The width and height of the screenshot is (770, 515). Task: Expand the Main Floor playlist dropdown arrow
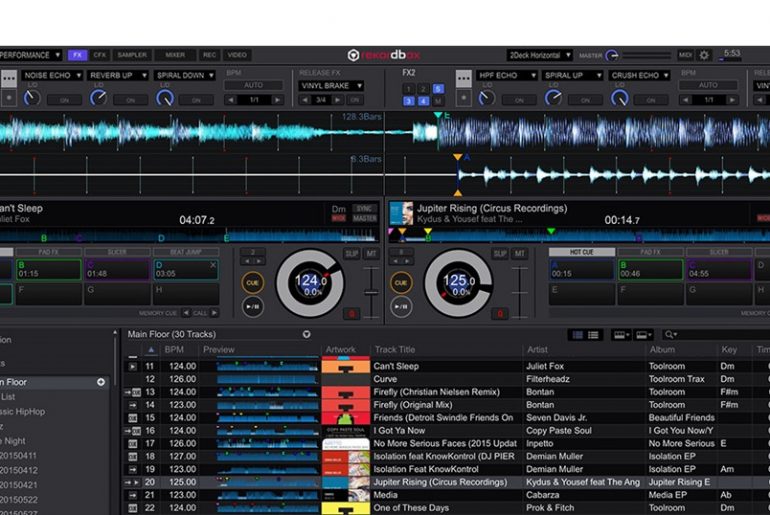pyautogui.click(x=306, y=334)
